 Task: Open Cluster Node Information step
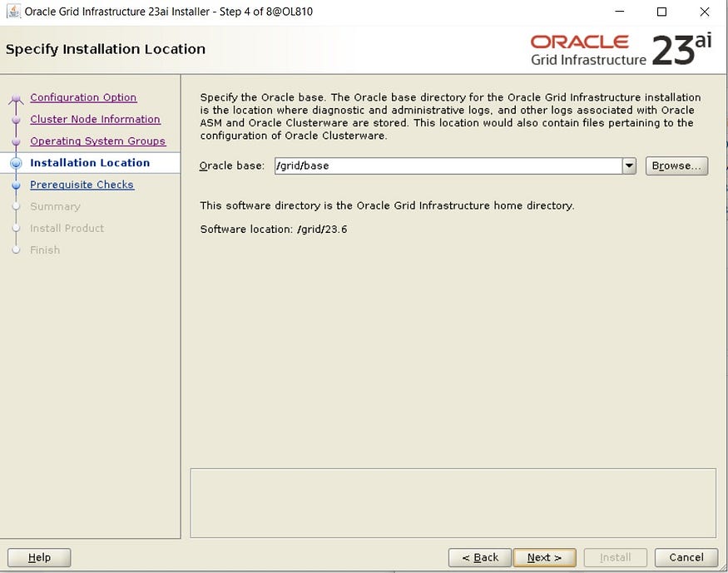click(95, 119)
